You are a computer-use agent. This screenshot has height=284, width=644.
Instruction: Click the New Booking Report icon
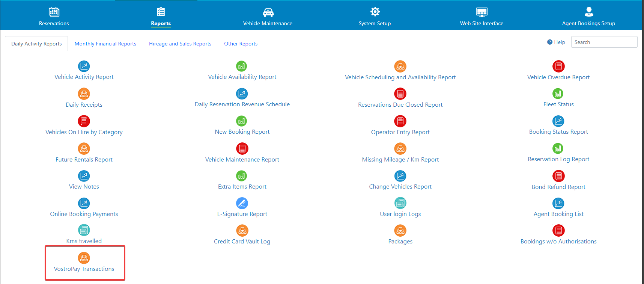coord(242,121)
